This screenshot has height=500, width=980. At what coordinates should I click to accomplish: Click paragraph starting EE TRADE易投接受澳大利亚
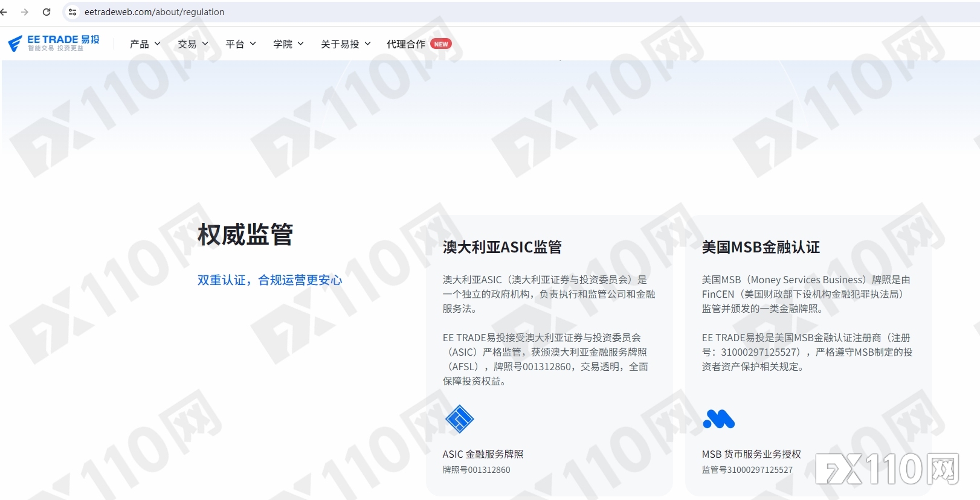click(546, 359)
